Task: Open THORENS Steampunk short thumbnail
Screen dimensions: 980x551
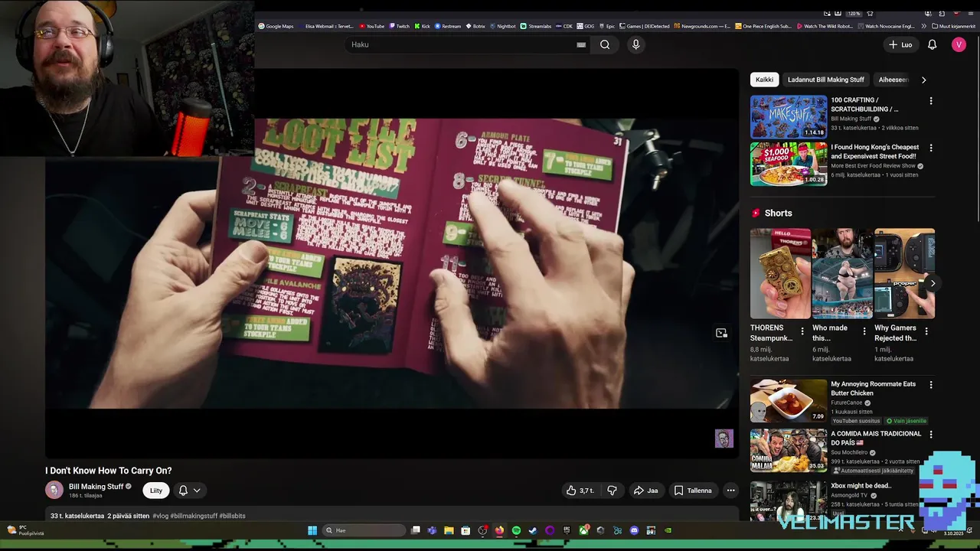Action: [780, 273]
